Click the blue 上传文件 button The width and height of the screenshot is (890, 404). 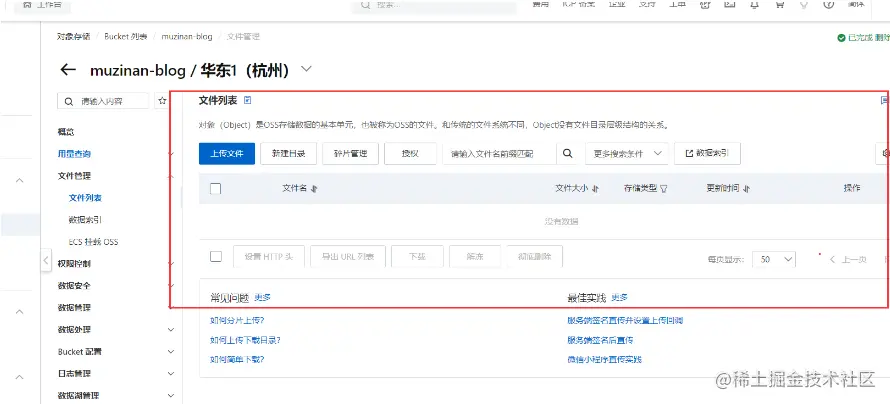[227, 153]
